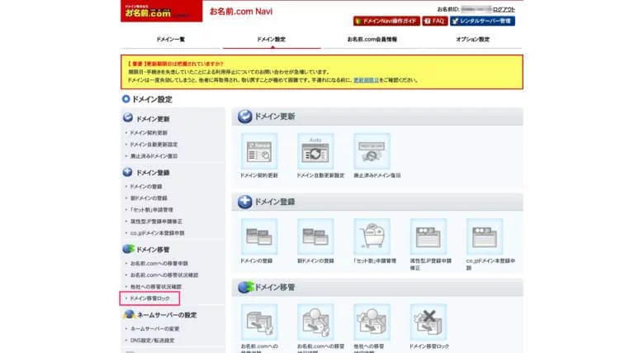The image size is (644, 353).
Task: Follow the 更新期限日 link in yellow notice
Action: [366, 80]
